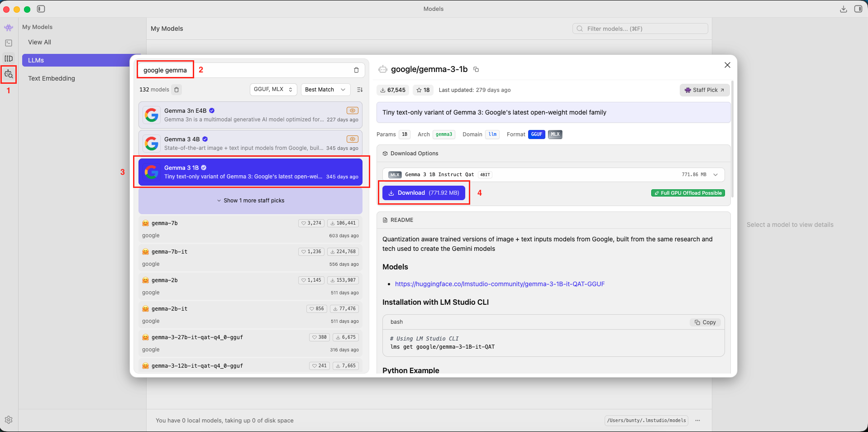Open the GGUF, MLX format filter dropdown
This screenshot has width=868, height=432.
click(273, 90)
